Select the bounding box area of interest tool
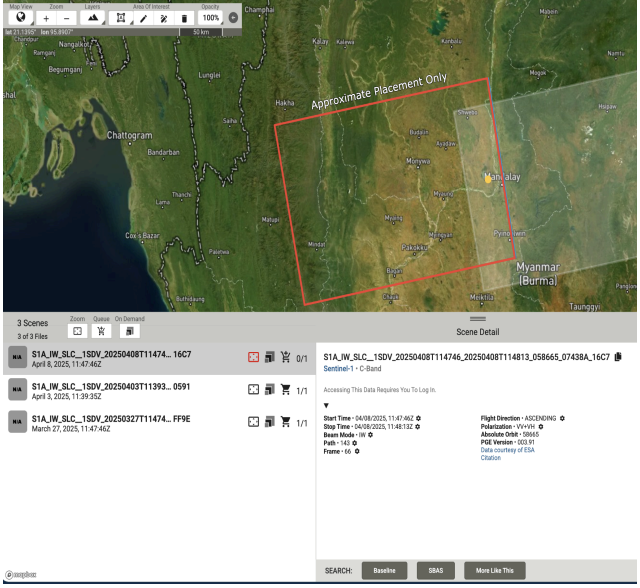The width and height of the screenshot is (640, 588). [121, 18]
